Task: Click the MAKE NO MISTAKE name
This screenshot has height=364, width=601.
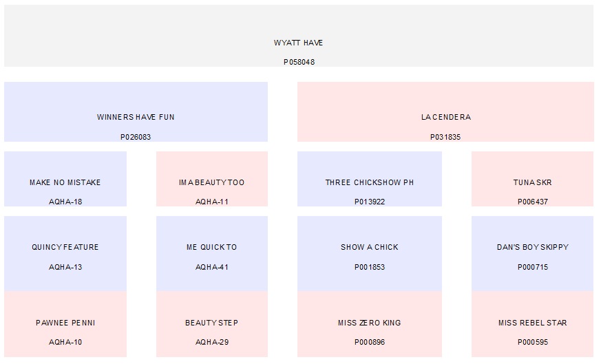Action: tap(65, 183)
